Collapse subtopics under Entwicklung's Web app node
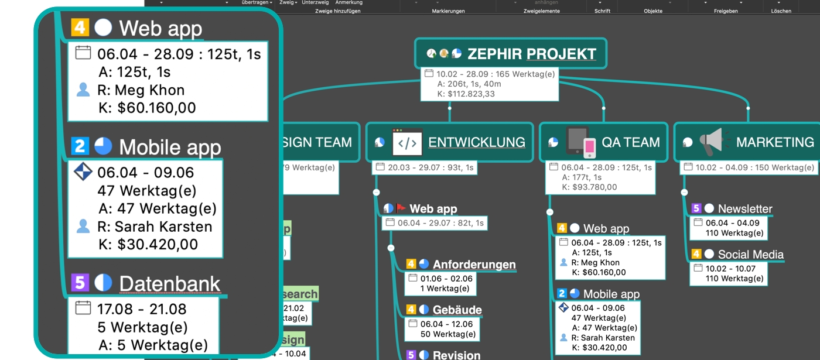820x360 pixels. click(x=391, y=248)
